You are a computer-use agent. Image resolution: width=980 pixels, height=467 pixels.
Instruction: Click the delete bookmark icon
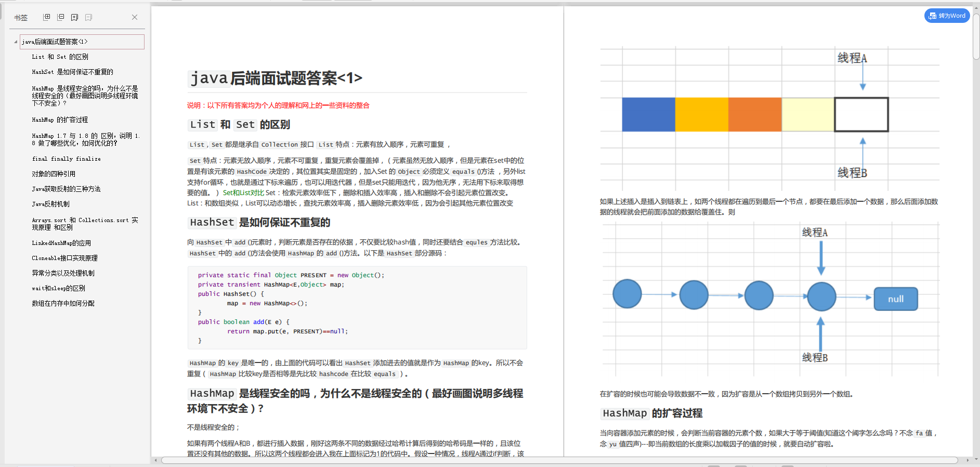click(x=88, y=17)
